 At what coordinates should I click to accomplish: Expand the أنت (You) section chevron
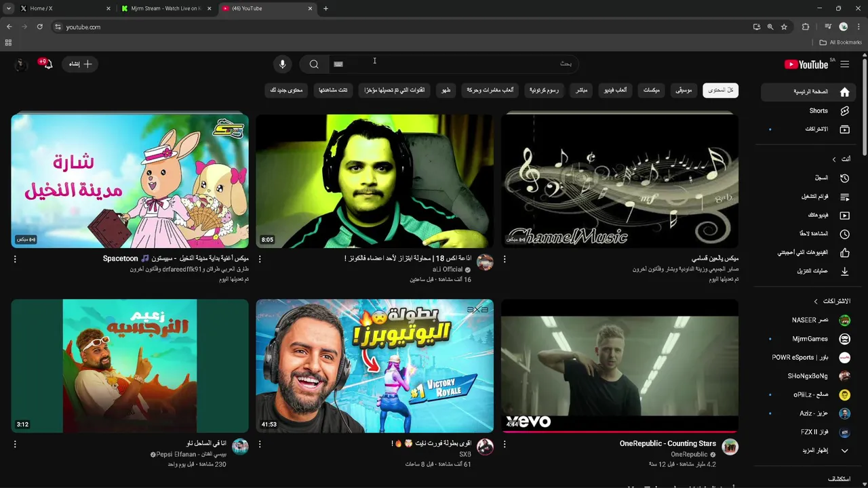tap(834, 159)
